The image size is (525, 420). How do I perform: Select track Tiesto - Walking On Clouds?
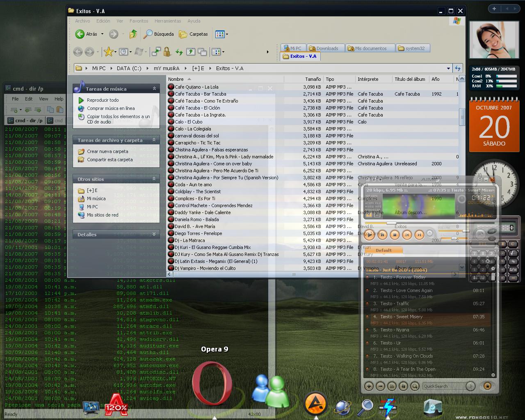tap(427, 359)
